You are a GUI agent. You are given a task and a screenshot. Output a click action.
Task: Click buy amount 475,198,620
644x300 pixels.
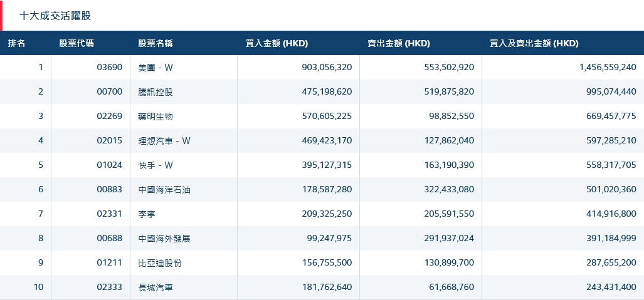point(327,92)
